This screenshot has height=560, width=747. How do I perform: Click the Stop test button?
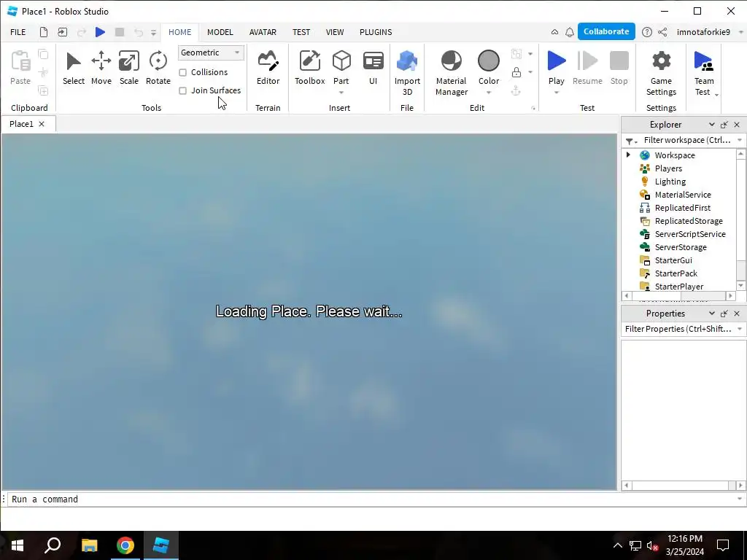tap(619, 68)
